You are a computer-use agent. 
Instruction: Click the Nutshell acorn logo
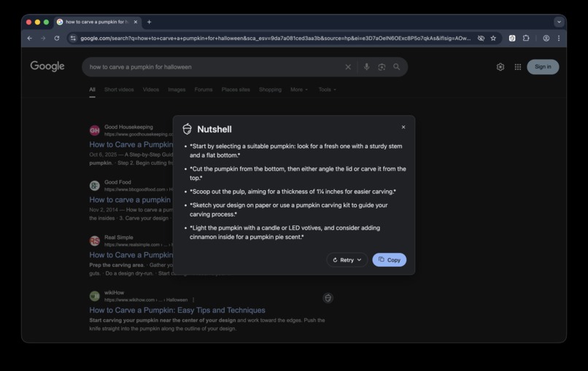[187, 129]
